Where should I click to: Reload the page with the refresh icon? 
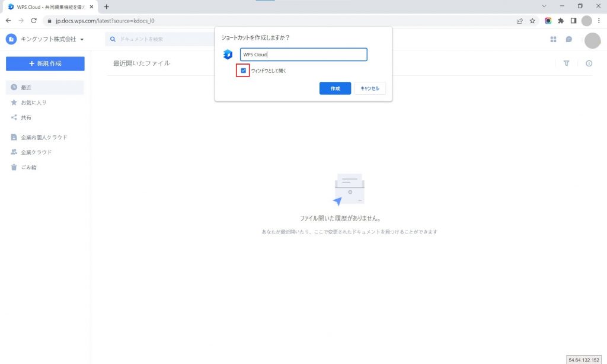tap(34, 21)
